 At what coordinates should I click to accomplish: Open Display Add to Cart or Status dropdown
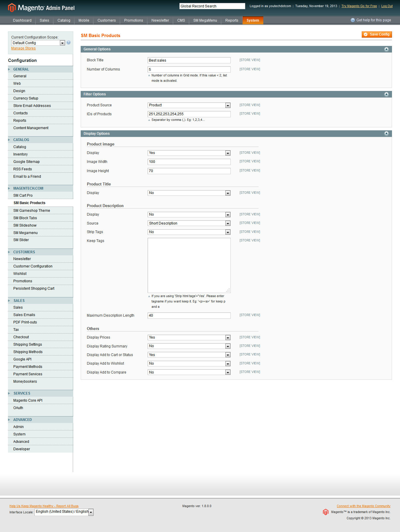pos(189,355)
